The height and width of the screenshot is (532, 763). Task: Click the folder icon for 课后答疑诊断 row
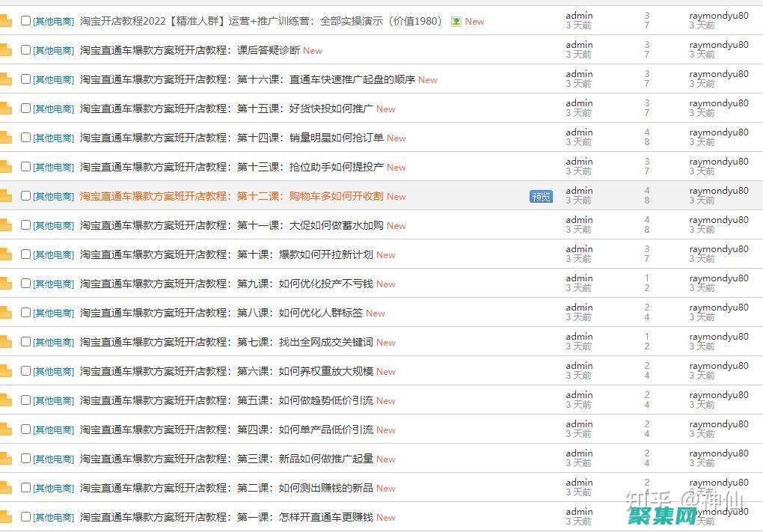click(x=7, y=50)
